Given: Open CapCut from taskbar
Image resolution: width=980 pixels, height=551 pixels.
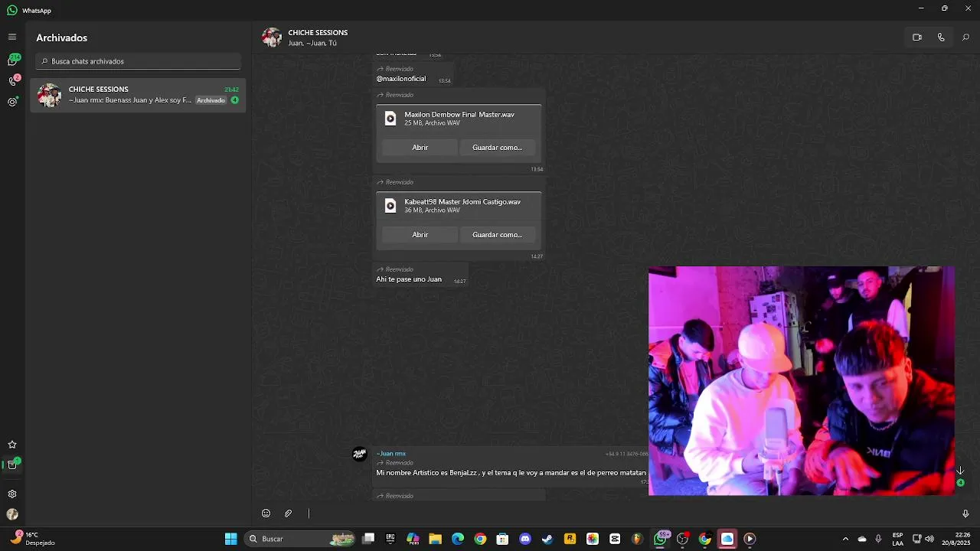Looking at the screenshot, I should (x=615, y=540).
